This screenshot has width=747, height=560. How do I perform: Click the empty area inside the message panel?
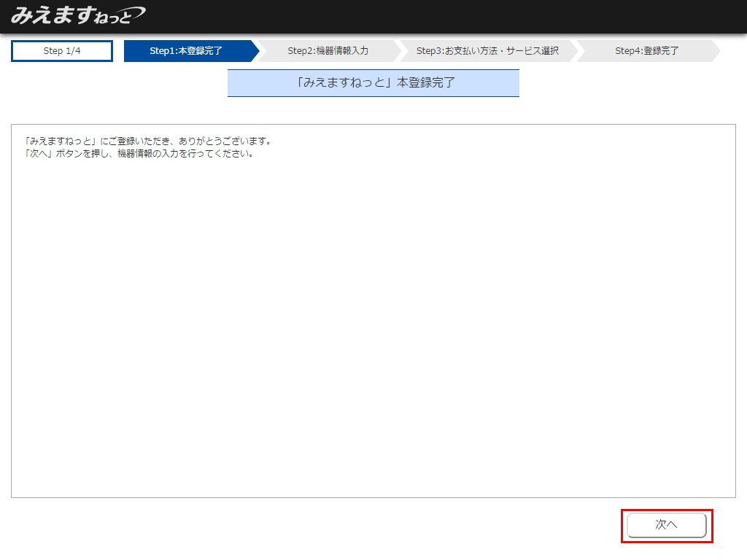point(373,328)
